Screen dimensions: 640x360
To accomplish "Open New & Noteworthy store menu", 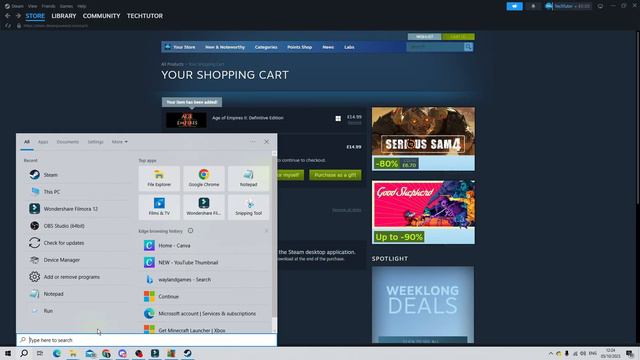I will pyautogui.click(x=225, y=47).
